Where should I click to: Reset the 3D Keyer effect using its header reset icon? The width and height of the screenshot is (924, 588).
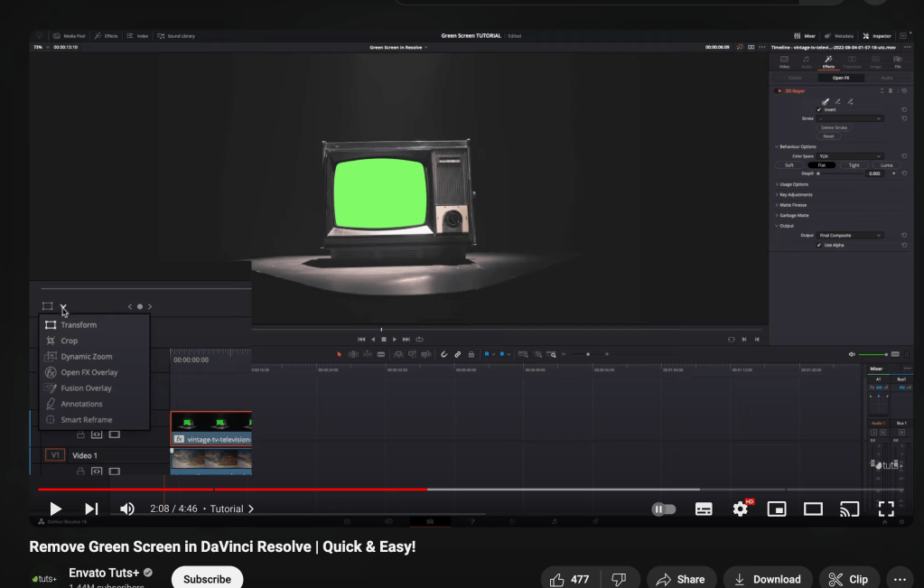pyautogui.click(x=904, y=90)
